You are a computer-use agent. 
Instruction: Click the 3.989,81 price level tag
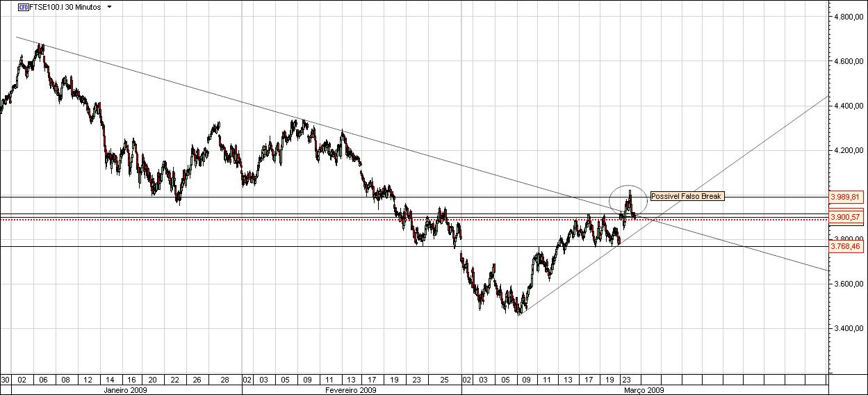(846, 197)
